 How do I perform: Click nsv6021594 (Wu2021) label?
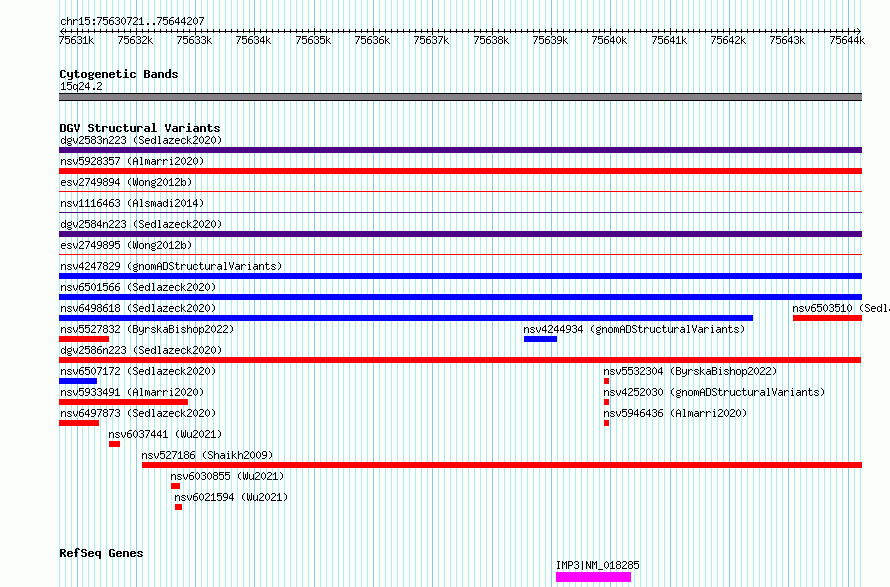tap(231, 497)
